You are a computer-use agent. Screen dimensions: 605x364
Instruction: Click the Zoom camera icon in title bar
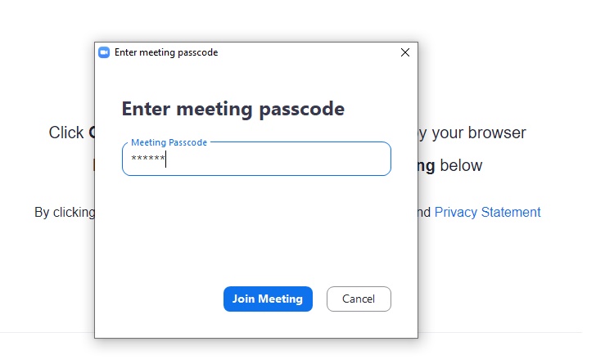click(104, 52)
